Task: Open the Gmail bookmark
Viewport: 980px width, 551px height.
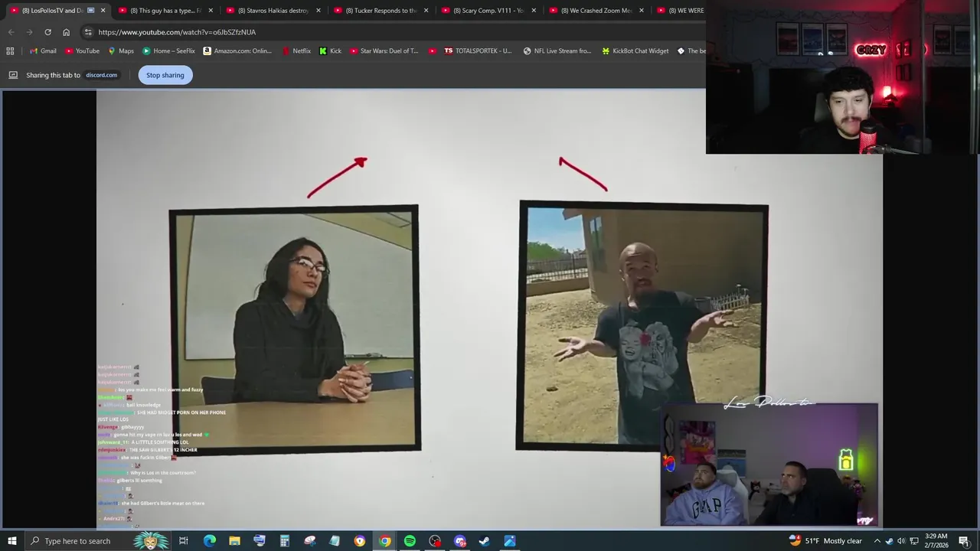Action: click(42, 51)
